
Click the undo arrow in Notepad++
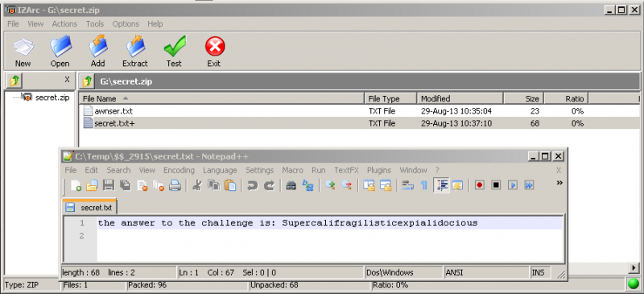point(252,185)
